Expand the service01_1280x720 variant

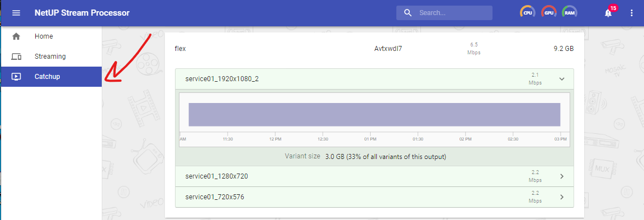[562, 176]
